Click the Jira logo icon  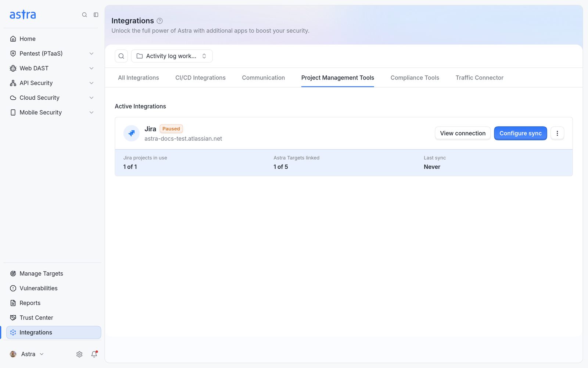[131, 133]
